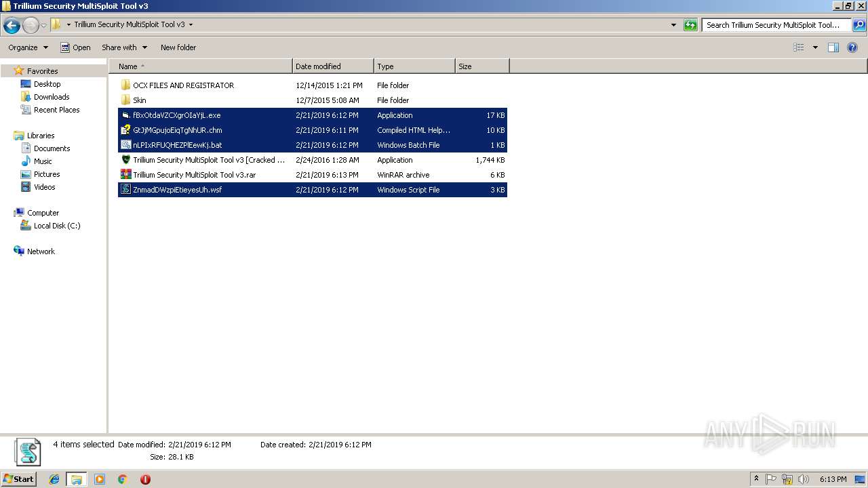Viewport: 868px width, 488px height.
Task: Open the Music library
Action: pyautogui.click(x=43, y=161)
